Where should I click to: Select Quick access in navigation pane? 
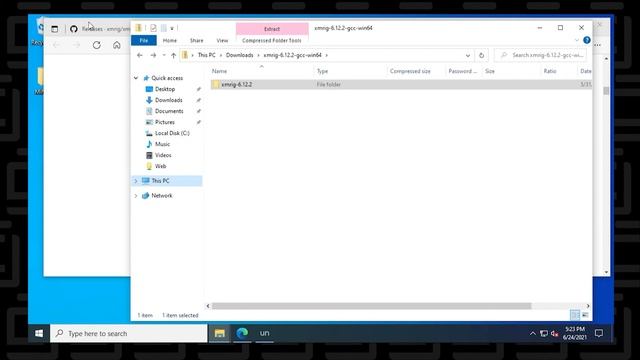(167, 78)
